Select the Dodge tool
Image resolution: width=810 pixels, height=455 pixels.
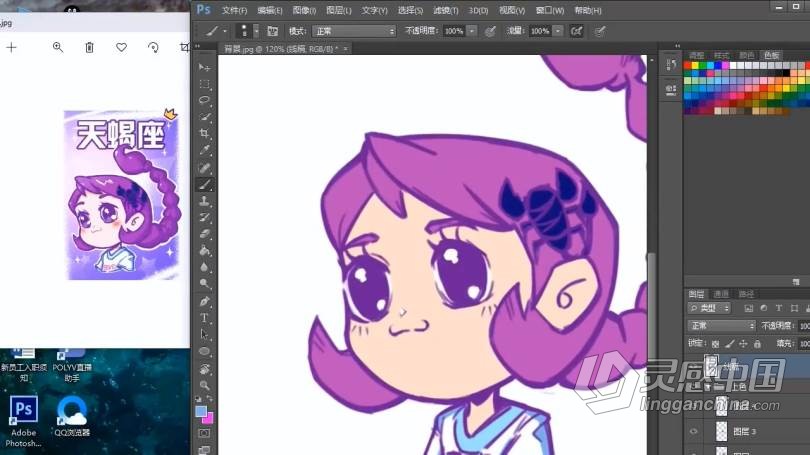[205, 284]
